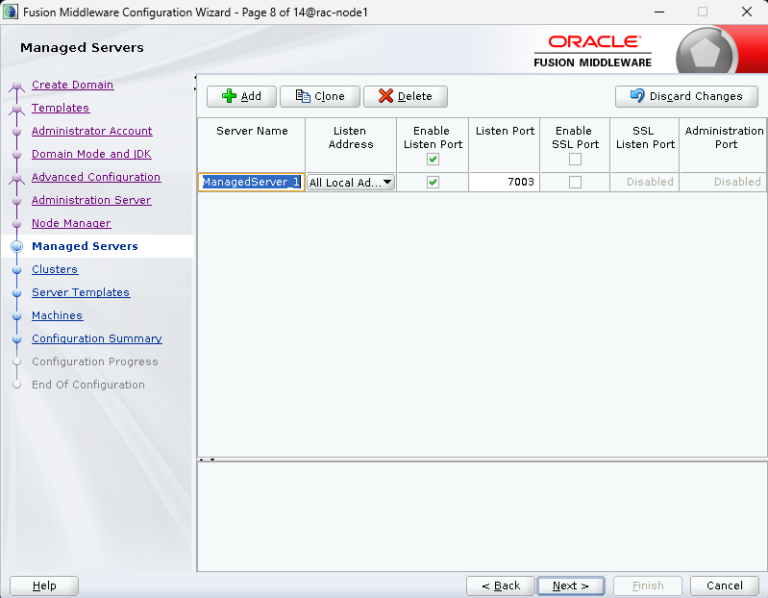
Task: Uncheck Enable Listen Port for ManagedServer_1
Action: pyautogui.click(x=432, y=182)
